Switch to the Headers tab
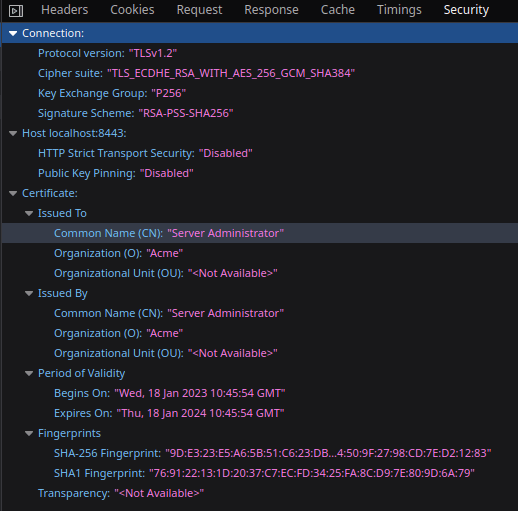 point(65,10)
